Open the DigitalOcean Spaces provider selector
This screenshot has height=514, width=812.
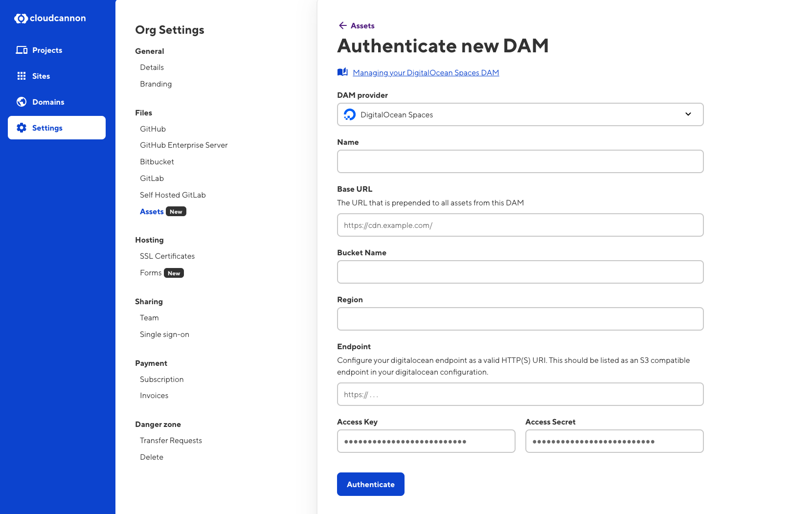point(519,114)
